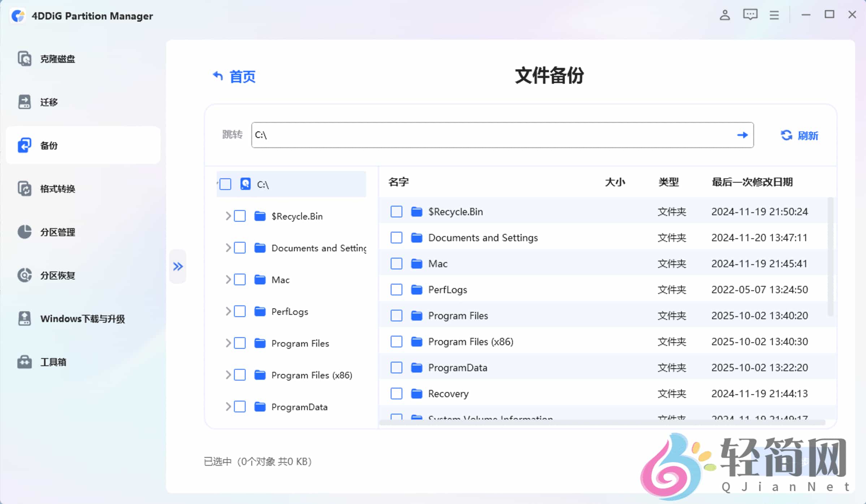The width and height of the screenshot is (866, 504).
Task: Expand the Program Files tree node
Action: (x=228, y=343)
